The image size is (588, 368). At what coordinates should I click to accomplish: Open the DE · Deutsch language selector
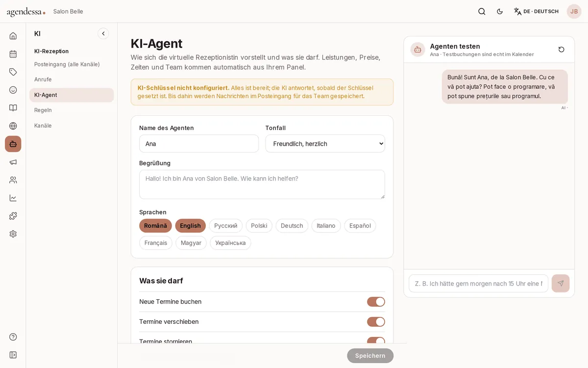pos(536,11)
